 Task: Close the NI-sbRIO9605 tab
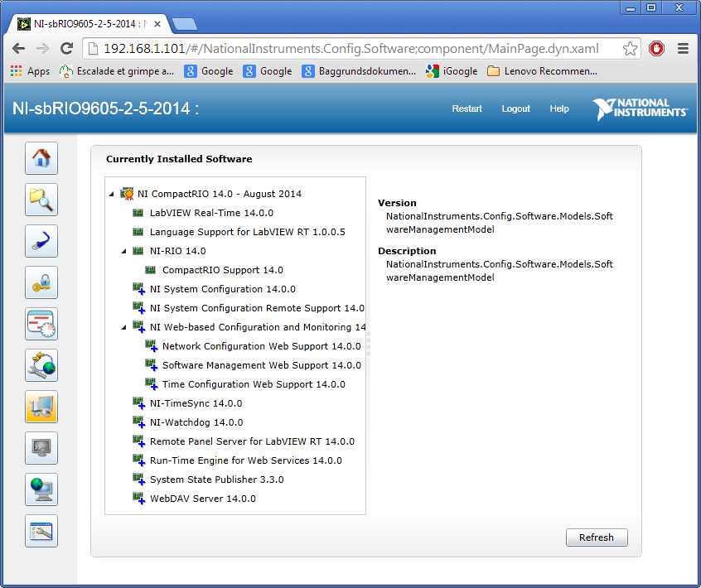(x=157, y=24)
